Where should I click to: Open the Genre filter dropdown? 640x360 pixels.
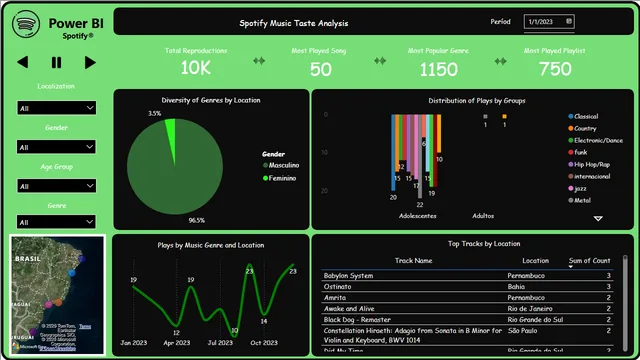coord(56,222)
